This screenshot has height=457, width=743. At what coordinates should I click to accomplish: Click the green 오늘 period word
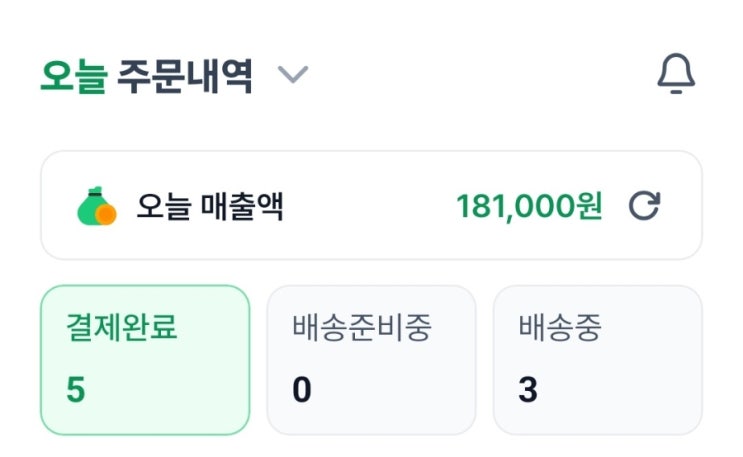coord(72,76)
